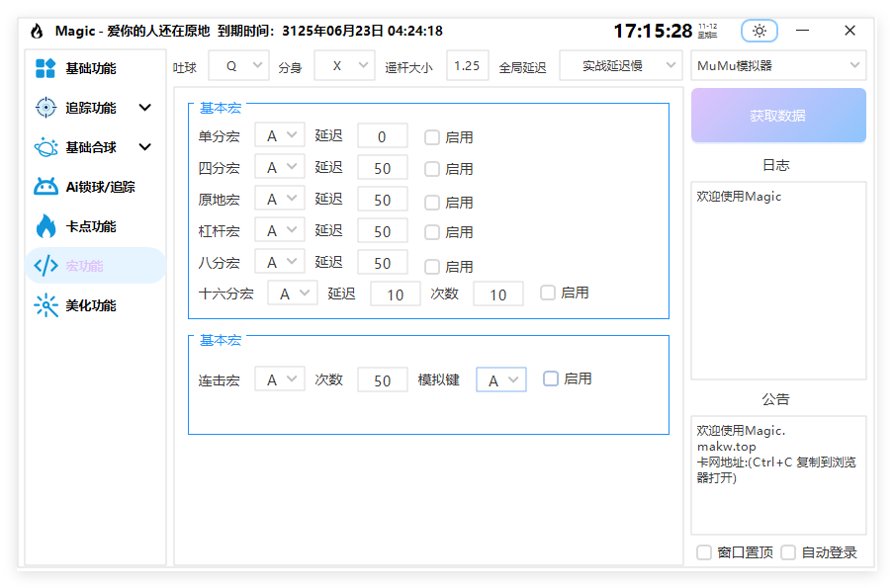Click the 逼杆大小 value field showing 1.25
Screen dimensions: 894x588
[x=467, y=64]
